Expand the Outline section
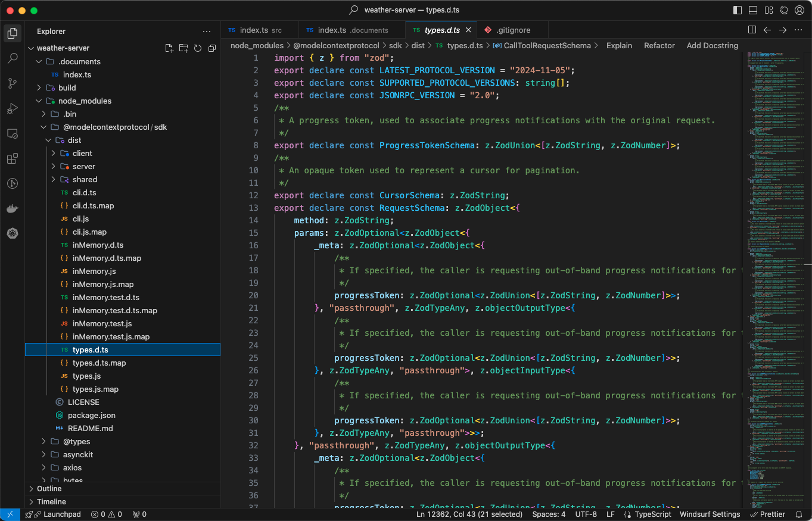 tap(49, 488)
